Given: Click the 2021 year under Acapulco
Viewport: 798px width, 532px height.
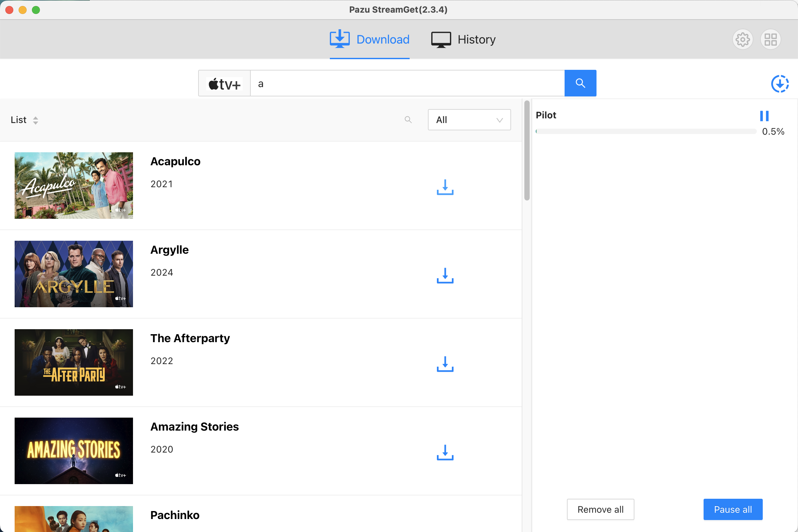Looking at the screenshot, I should (x=162, y=184).
